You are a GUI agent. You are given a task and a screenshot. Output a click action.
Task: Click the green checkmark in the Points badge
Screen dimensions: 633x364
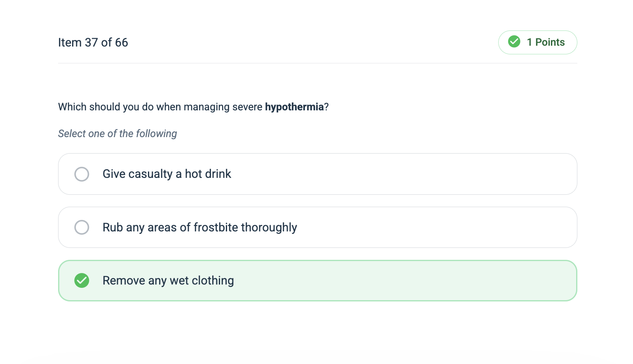pyautogui.click(x=514, y=42)
